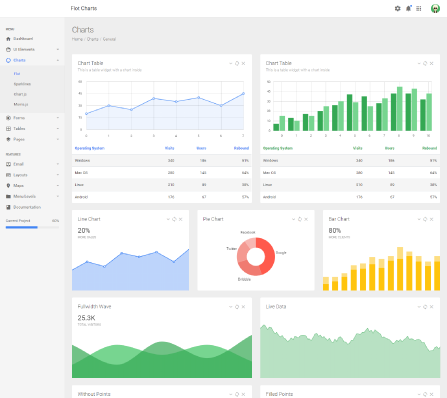Select the Sparklines submenu item
The image size is (447, 398).
[x=22, y=84]
